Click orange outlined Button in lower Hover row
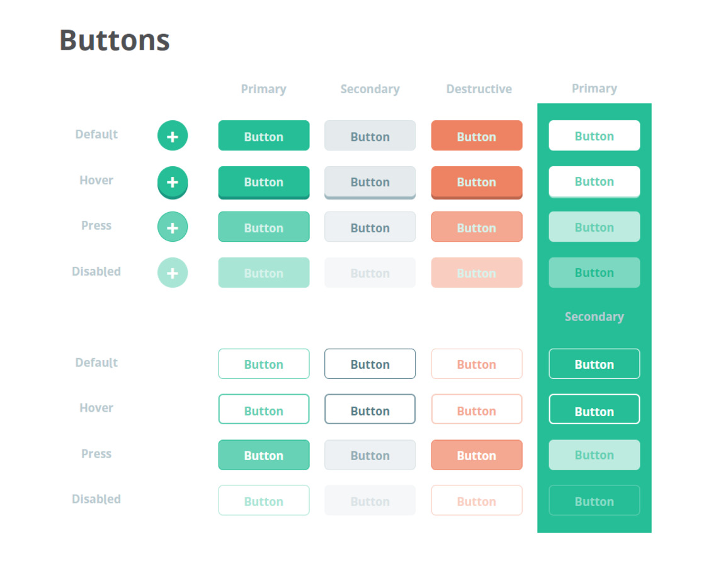Screen dimensions: 728x564 [477, 409]
